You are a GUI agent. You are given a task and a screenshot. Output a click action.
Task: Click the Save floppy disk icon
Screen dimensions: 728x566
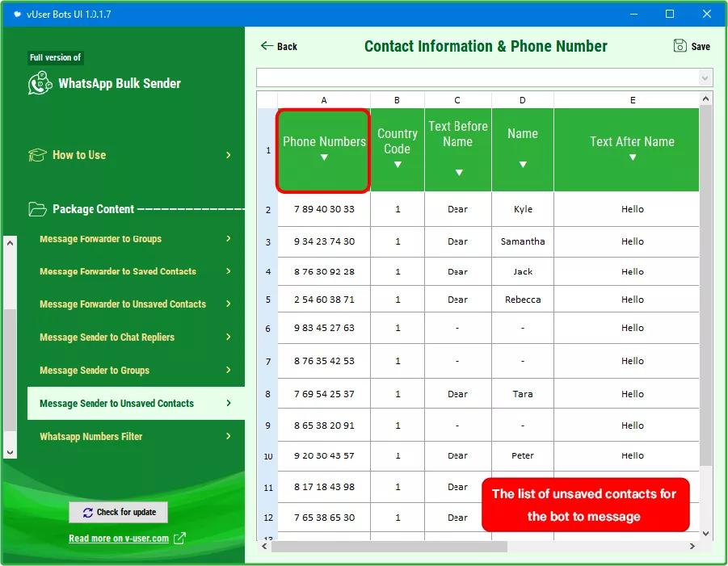680,45
